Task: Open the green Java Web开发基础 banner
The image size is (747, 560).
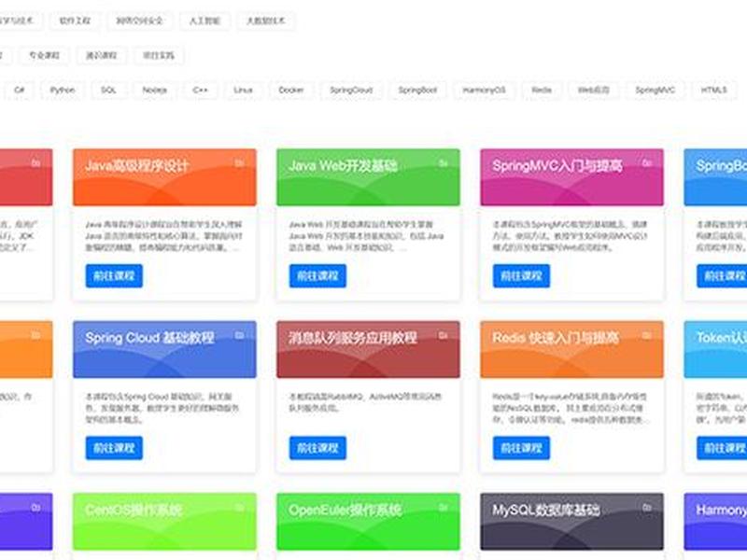Action: tap(368, 177)
